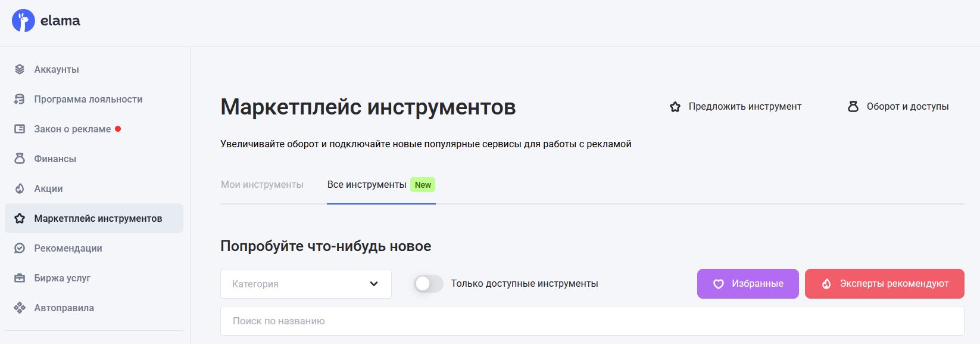This screenshot has height=344, width=980.
Task: Click the green New badge
Action: [x=423, y=185]
